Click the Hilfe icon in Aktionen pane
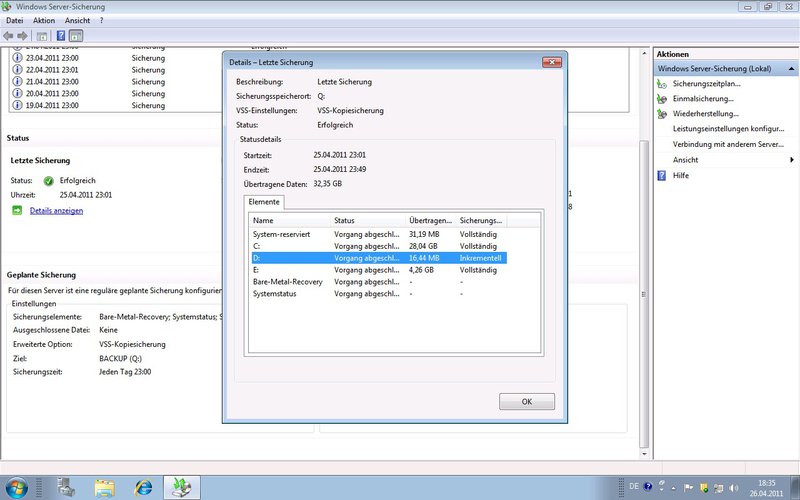 [x=662, y=176]
